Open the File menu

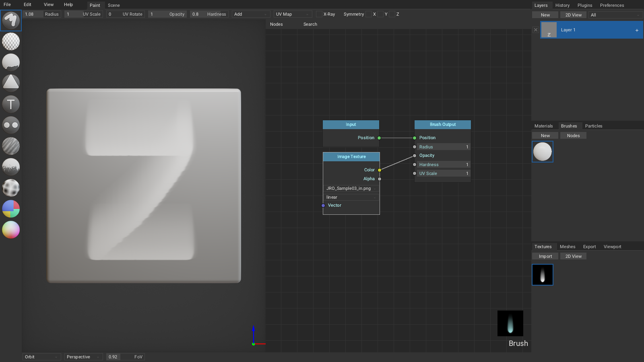tap(7, 5)
